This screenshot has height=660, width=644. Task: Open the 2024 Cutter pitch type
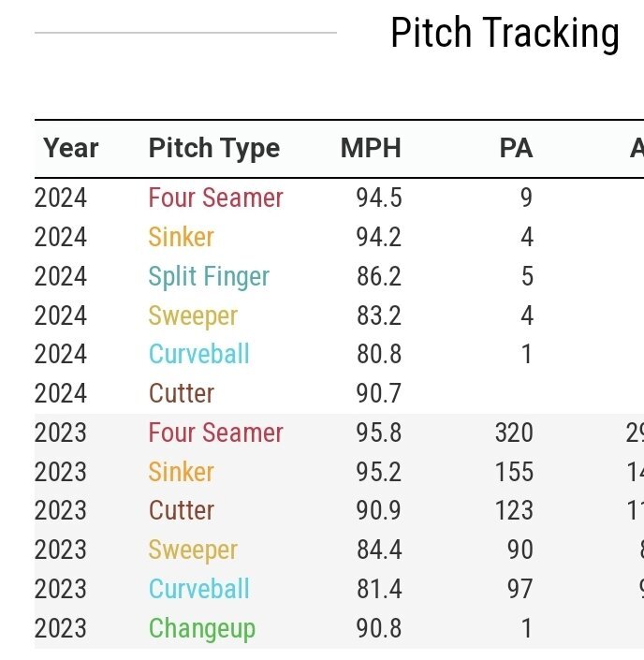[x=181, y=394]
